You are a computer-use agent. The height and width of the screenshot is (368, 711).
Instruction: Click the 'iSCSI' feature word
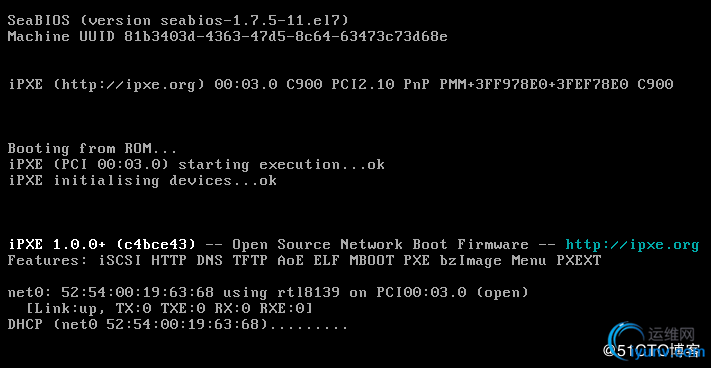pos(120,261)
